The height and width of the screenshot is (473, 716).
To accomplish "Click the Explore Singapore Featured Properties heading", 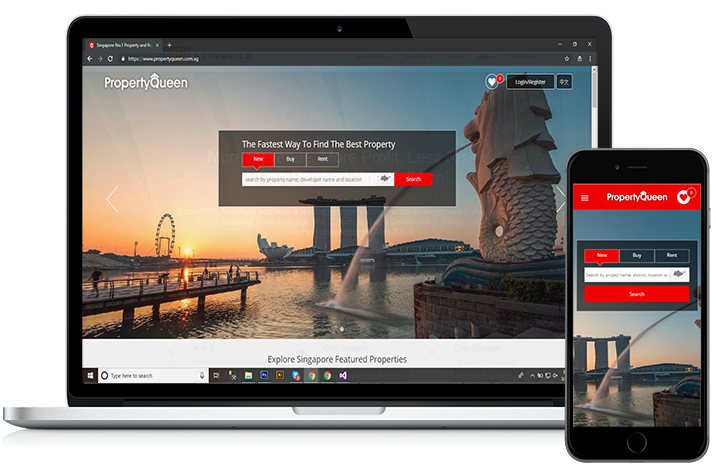I will point(337,359).
